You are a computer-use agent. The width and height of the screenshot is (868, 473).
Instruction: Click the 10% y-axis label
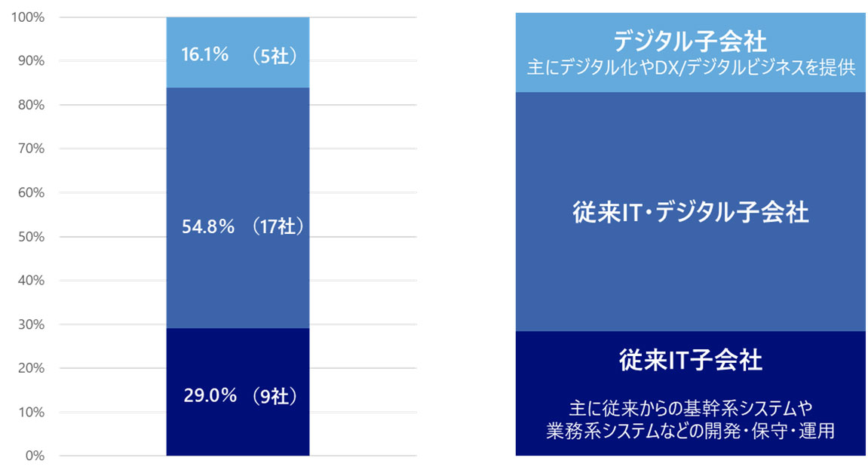(x=32, y=413)
